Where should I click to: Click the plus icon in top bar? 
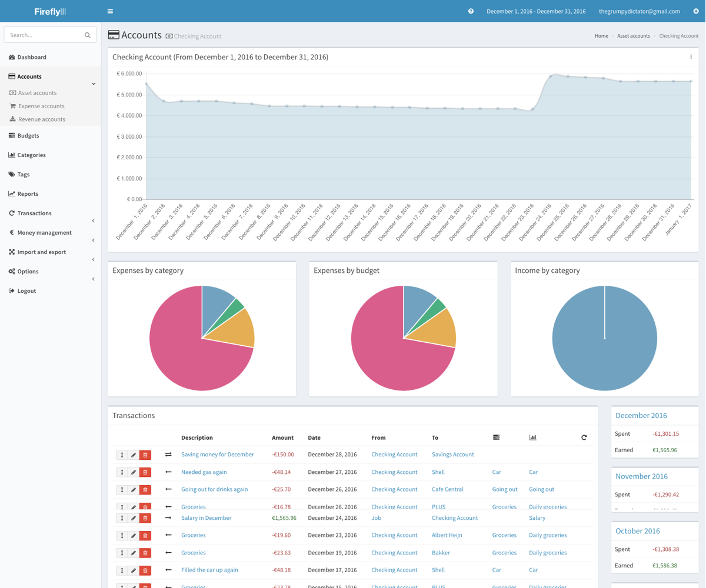click(x=695, y=11)
